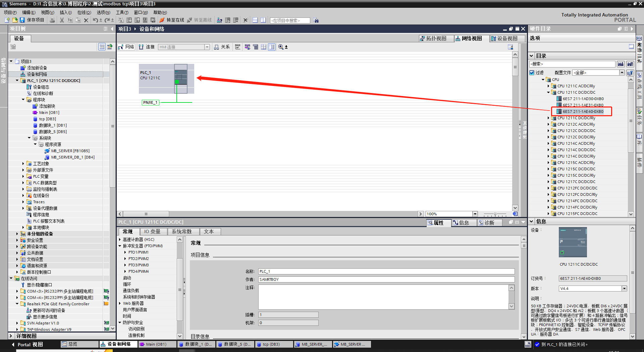Click the upload from device icon
This screenshot has width=644, height=352.
click(137, 20)
